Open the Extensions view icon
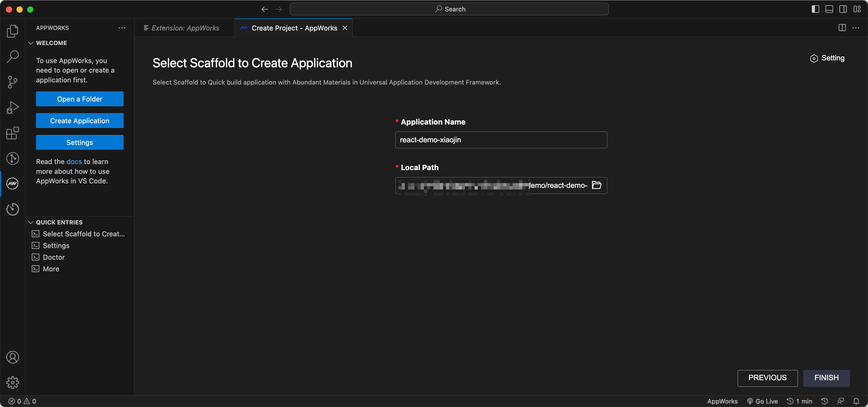This screenshot has width=868, height=407. tap(12, 133)
